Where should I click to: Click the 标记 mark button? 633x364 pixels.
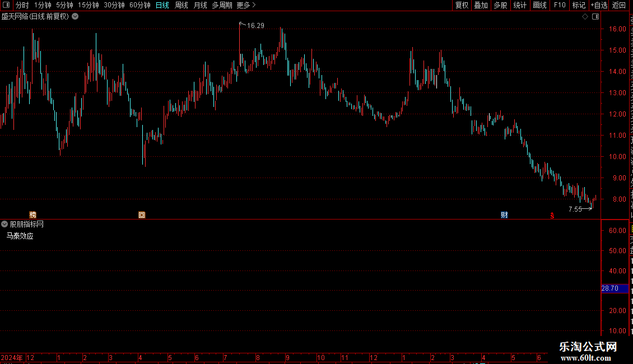pyautogui.click(x=579, y=5)
